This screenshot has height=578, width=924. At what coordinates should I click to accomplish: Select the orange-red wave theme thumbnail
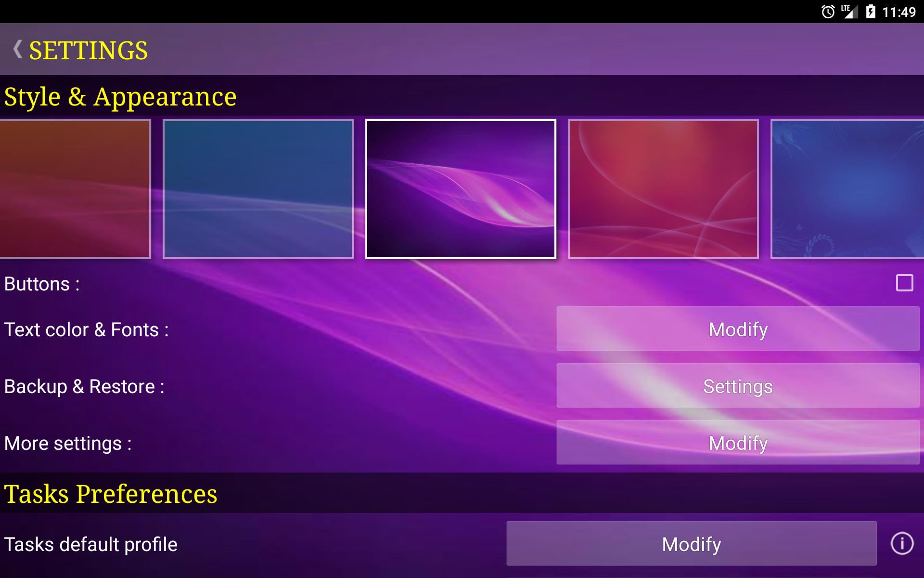[x=75, y=189]
